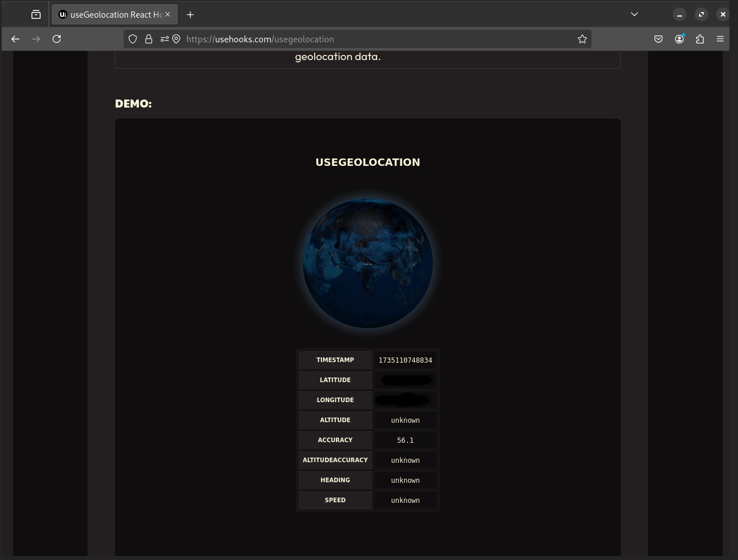Image resolution: width=738 pixels, height=560 pixels.
Task: Click the ALTITUDEACCURACY row label
Action: pyautogui.click(x=335, y=460)
